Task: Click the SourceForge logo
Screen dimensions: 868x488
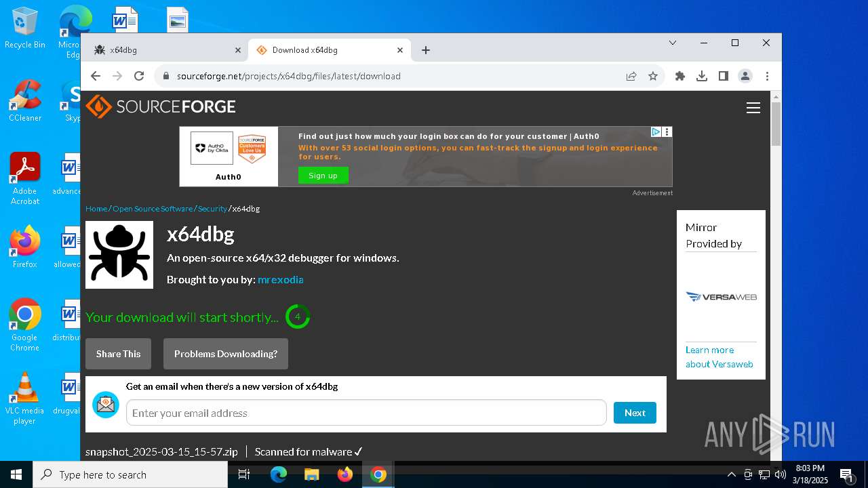Action: [x=161, y=106]
